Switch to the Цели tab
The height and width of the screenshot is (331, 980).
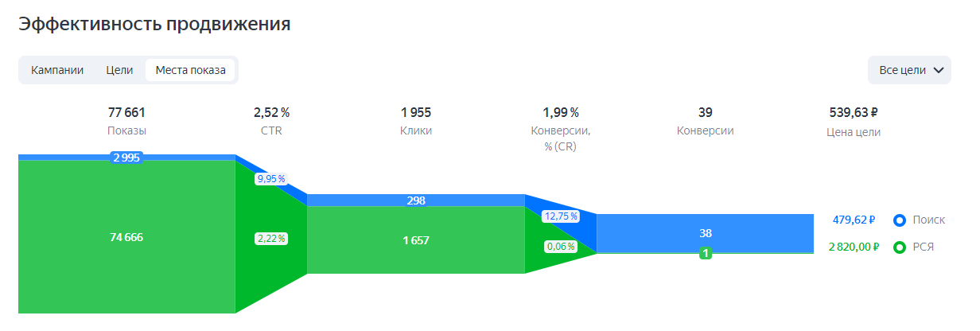pyautogui.click(x=119, y=70)
